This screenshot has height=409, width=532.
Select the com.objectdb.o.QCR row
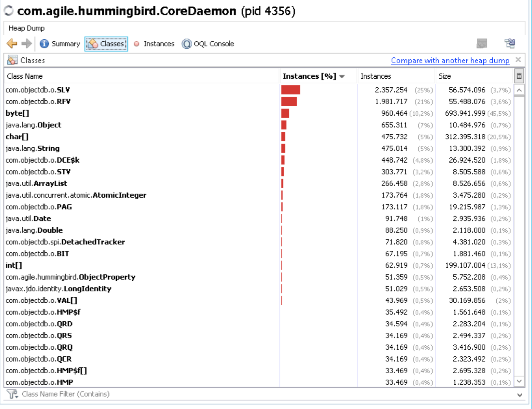click(259, 359)
